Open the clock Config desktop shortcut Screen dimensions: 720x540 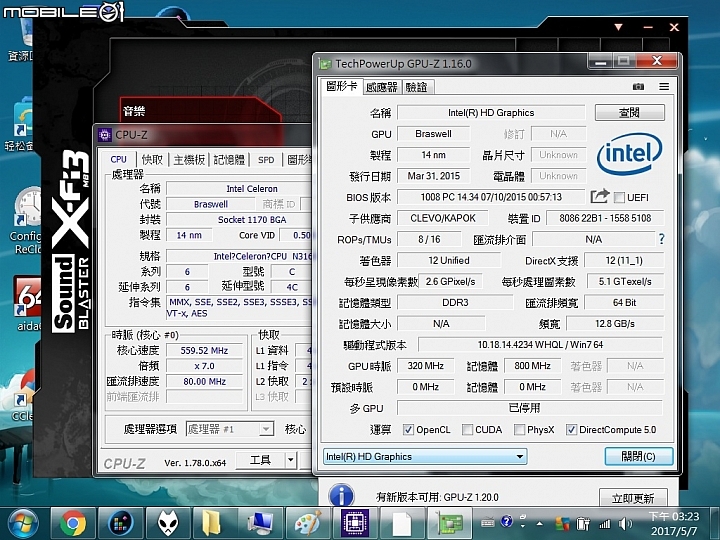coord(27,220)
